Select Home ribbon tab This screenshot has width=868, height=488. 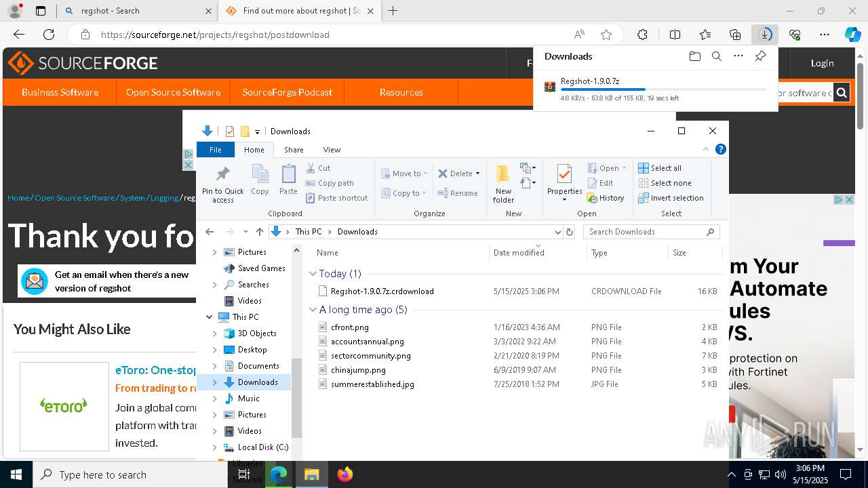click(254, 150)
